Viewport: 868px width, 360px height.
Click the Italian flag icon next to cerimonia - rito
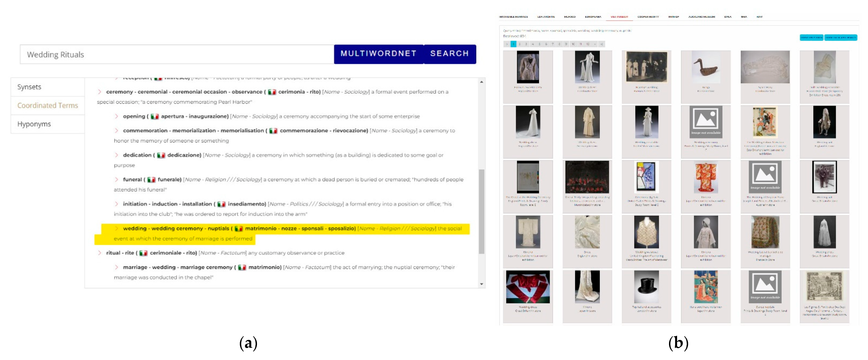[x=272, y=92]
